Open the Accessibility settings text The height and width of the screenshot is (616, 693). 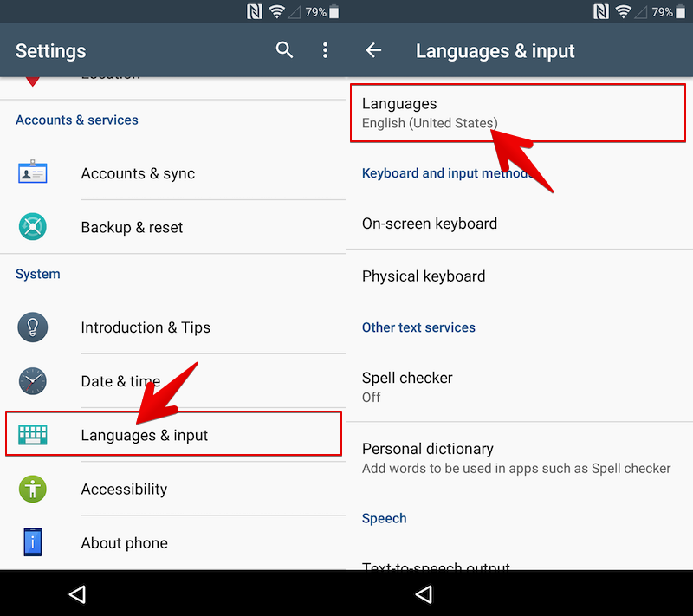coord(124,490)
